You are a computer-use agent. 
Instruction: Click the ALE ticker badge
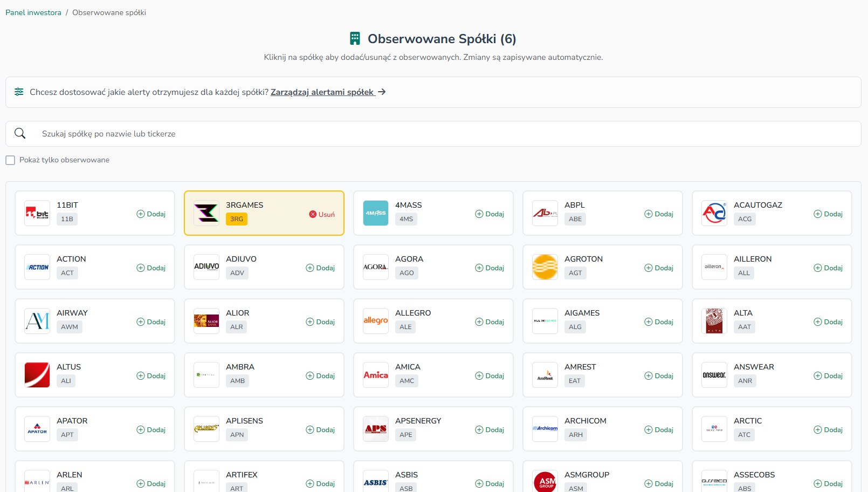click(x=405, y=327)
